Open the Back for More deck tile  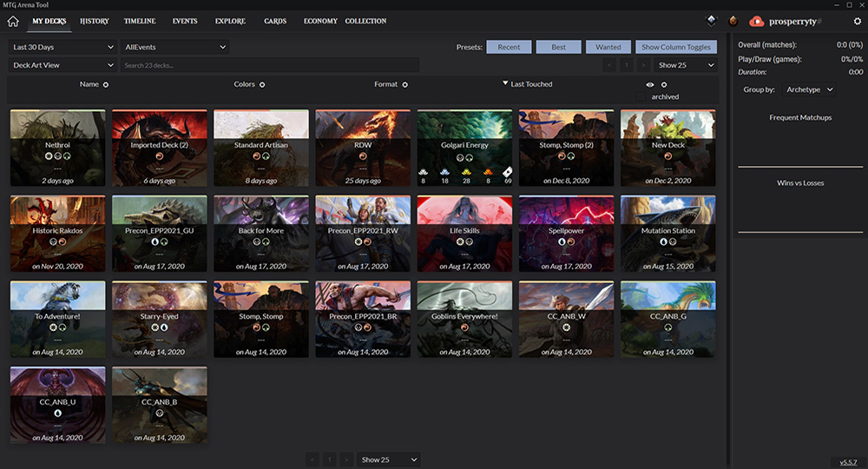[x=261, y=233]
